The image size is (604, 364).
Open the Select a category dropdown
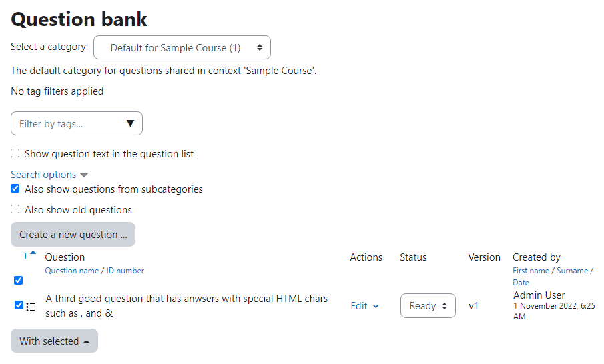182,47
